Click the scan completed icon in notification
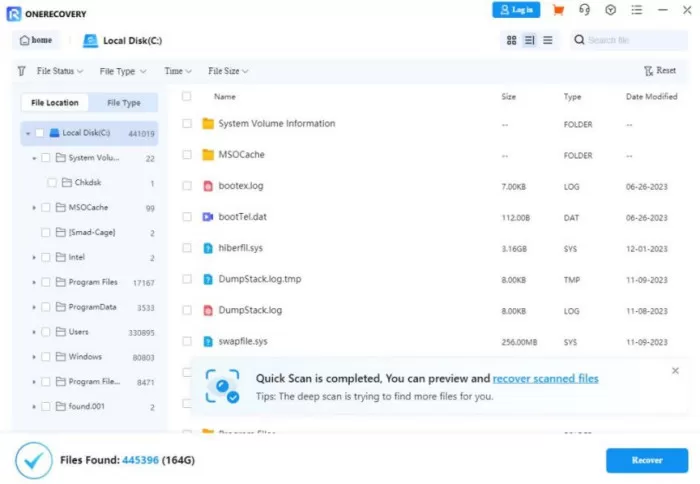The image size is (700, 484). [222, 386]
